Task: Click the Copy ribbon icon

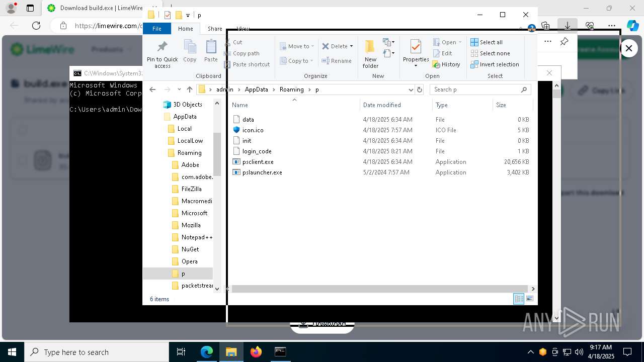Action: point(190,51)
